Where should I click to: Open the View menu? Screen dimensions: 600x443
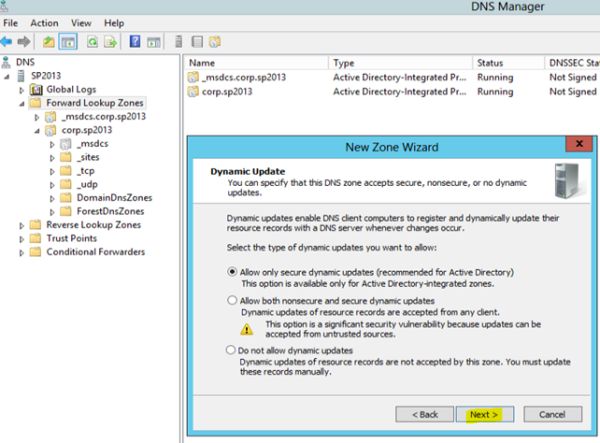coord(81,23)
